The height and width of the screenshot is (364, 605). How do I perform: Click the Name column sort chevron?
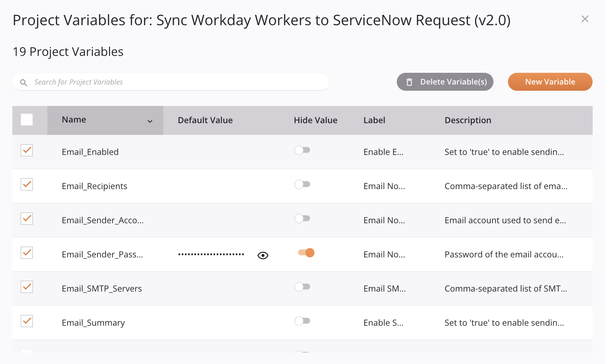150,121
